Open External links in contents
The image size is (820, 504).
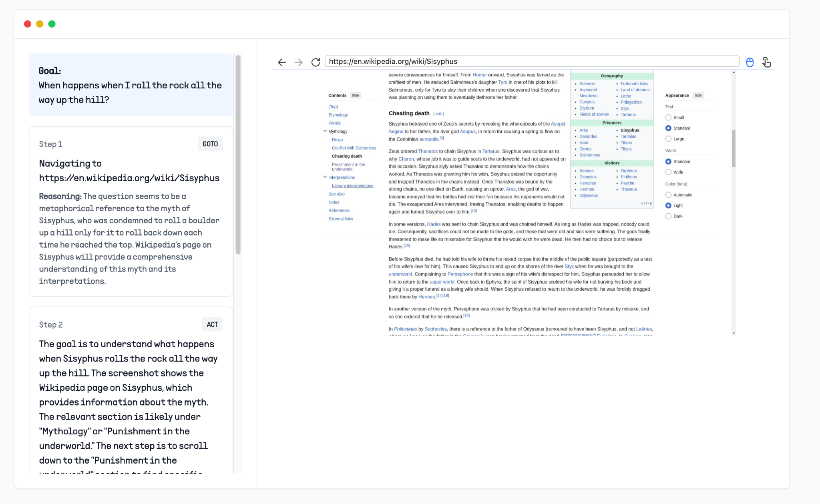(x=341, y=219)
